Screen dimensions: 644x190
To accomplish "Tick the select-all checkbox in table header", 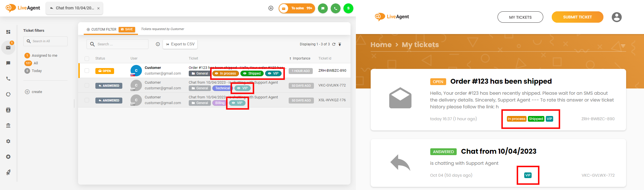I will [x=87, y=59].
